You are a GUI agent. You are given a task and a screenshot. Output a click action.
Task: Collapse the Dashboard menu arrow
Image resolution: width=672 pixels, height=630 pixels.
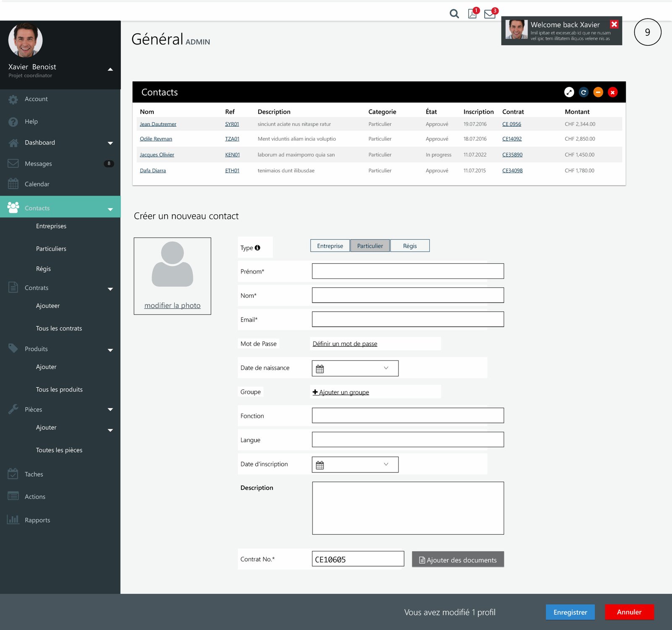(x=110, y=143)
